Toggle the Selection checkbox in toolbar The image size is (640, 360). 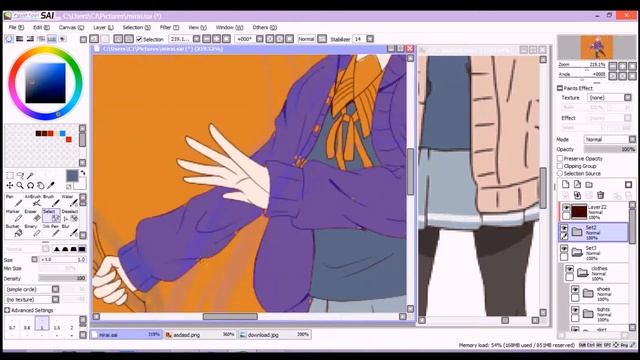click(139, 39)
